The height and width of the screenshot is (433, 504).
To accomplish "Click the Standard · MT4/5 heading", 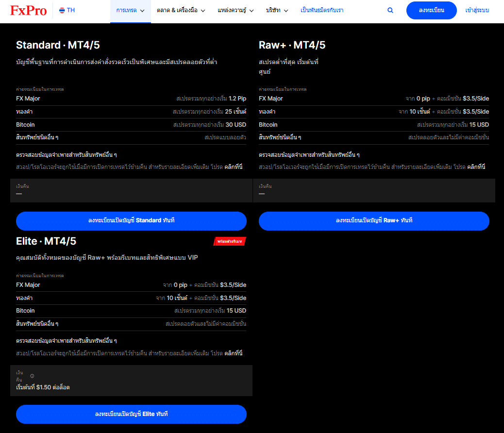I will pyautogui.click(x=58, y=45).
